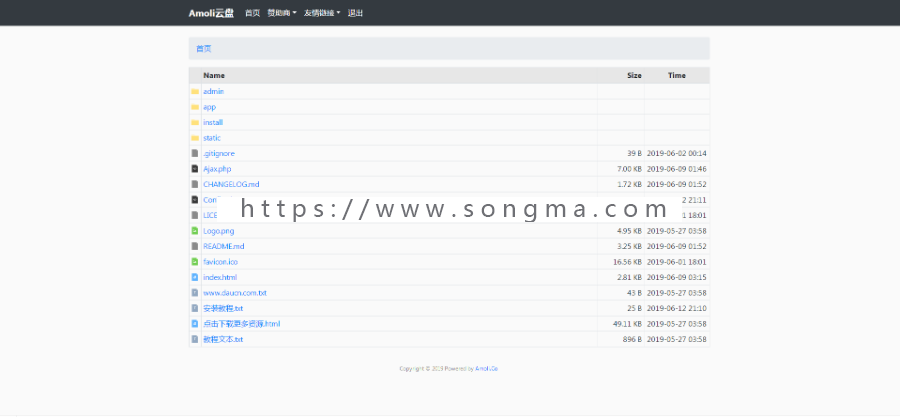Open the .gitignore file
Image resolution: width=900 pixels, height=417 pixels.
[x=219, y=153]
